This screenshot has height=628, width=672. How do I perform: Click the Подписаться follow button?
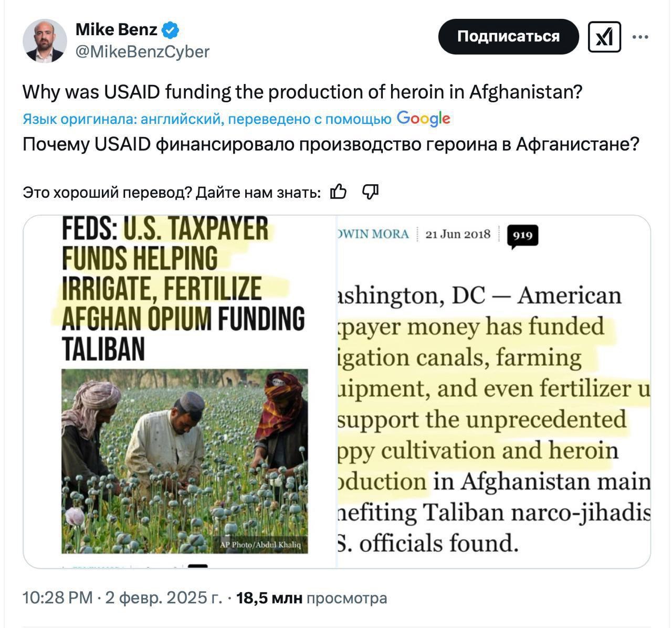point(508,37)
